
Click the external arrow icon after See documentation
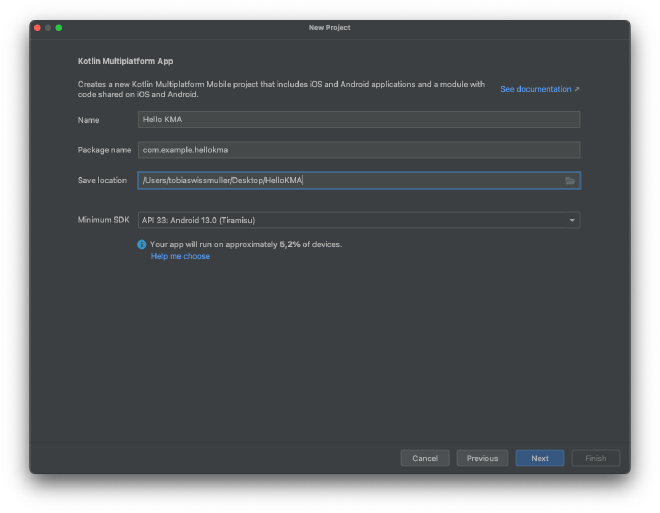[x=577, y=90]
